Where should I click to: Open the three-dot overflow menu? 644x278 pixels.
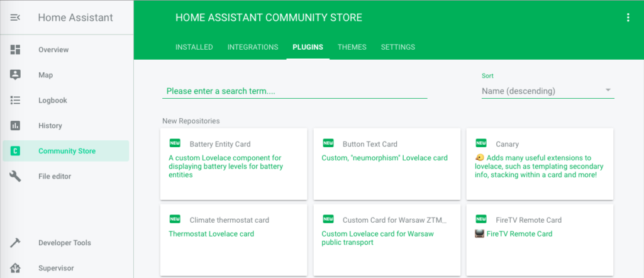tap(628, 18)
